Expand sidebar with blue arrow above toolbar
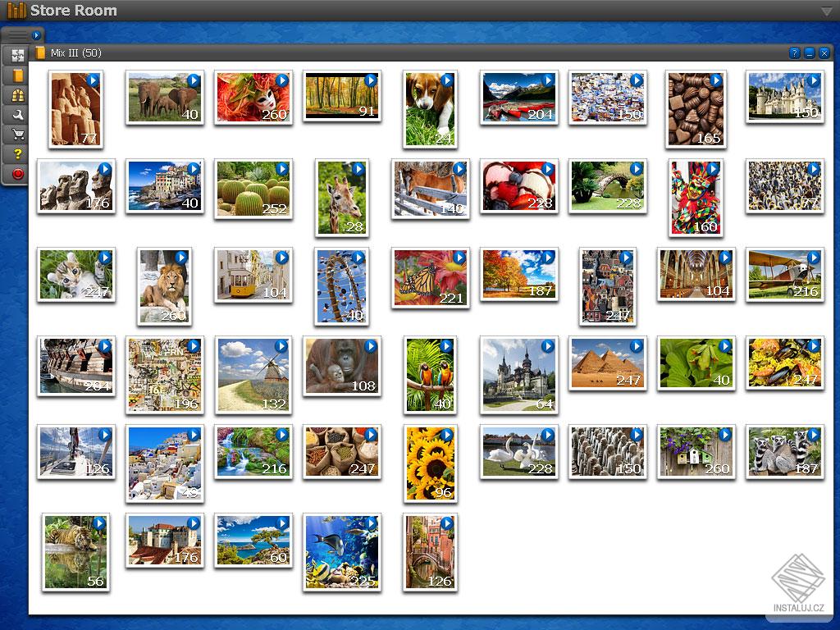 pos(36,35)
